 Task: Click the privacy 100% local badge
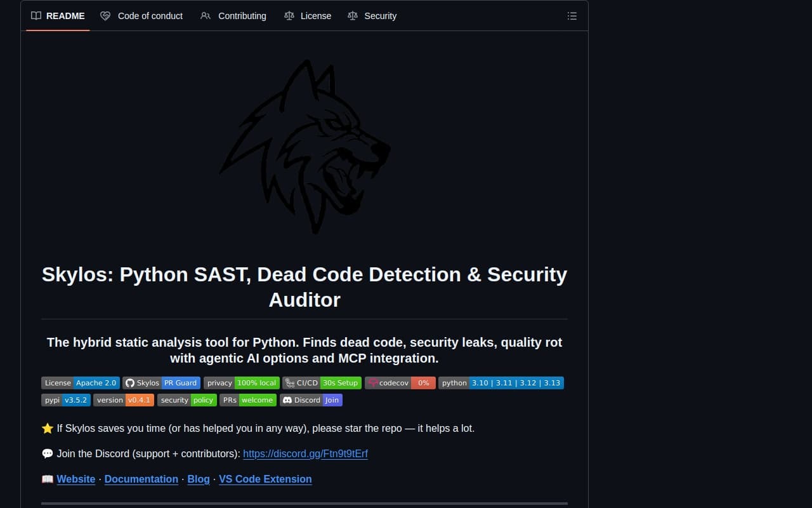point(242,383)
